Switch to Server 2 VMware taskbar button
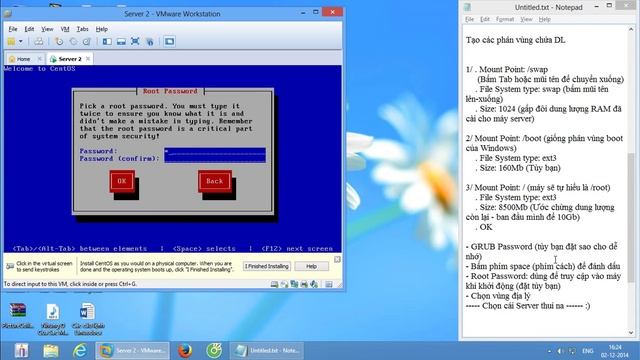640x360 pixels. point(132,351)
